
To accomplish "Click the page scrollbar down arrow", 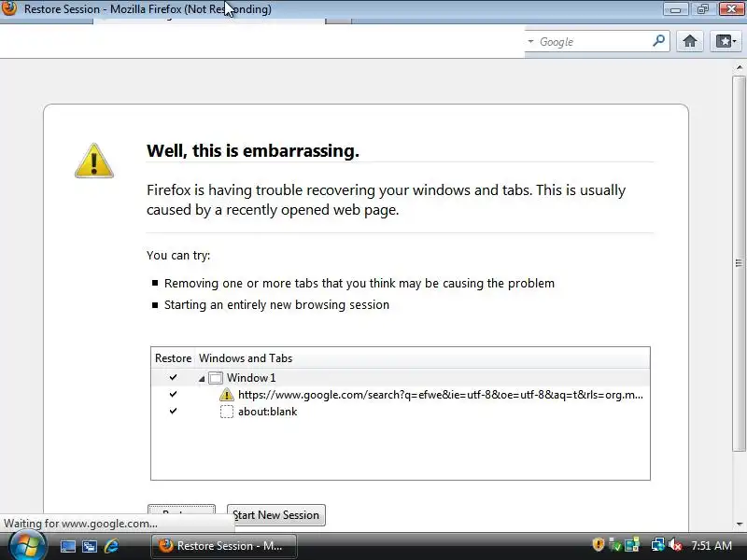I will pos(739,525).
